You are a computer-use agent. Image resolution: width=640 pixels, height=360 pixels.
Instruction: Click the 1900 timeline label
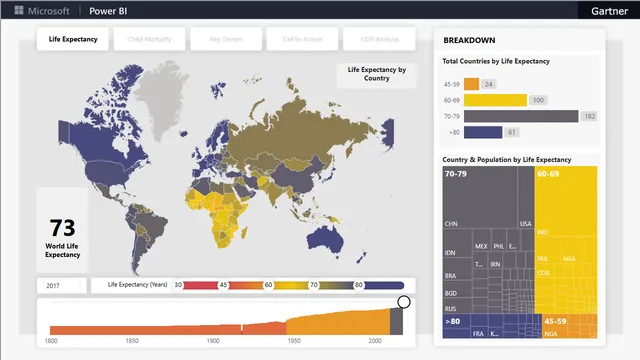[x=213, y=341]
